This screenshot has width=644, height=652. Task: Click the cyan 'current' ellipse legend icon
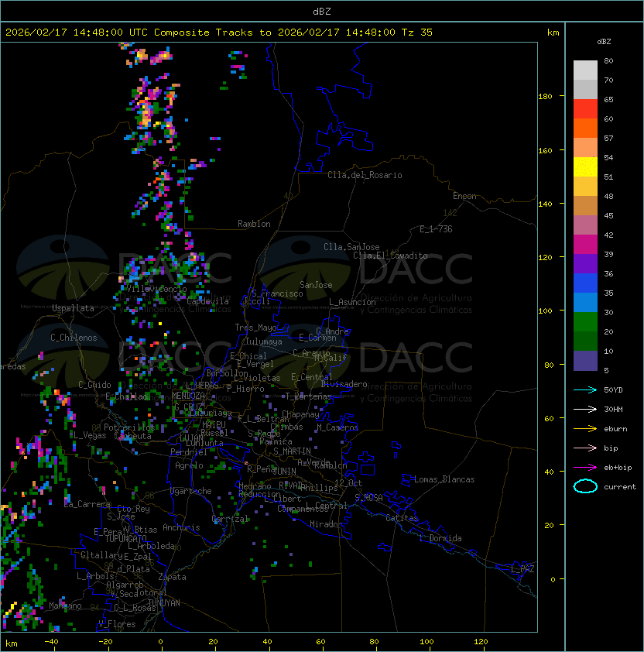point(585,486)
